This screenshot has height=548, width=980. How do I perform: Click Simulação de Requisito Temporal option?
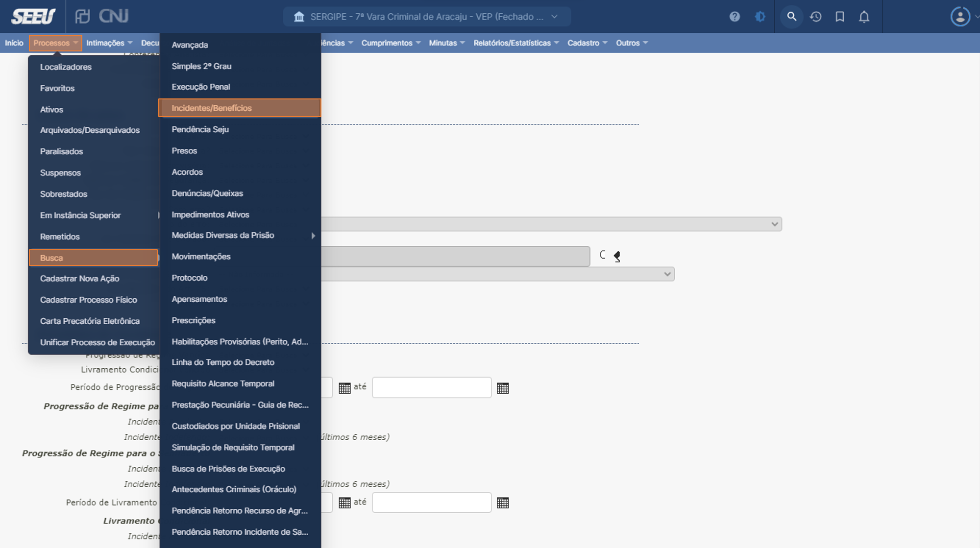pos(232,447)
